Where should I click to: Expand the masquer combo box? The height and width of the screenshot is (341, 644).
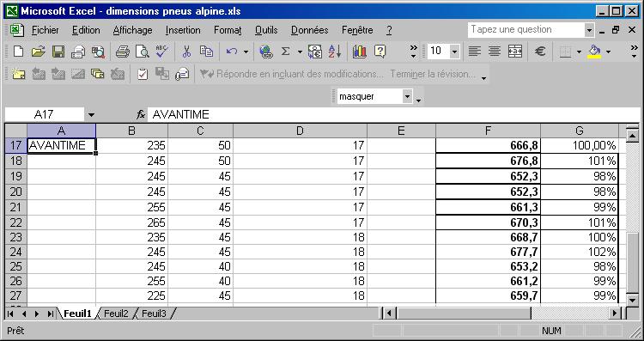coord(407,97)
